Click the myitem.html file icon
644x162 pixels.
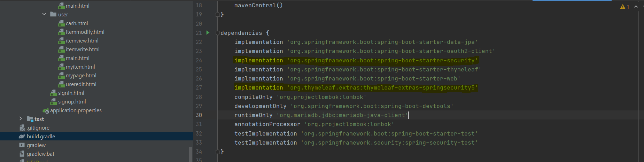61,67
